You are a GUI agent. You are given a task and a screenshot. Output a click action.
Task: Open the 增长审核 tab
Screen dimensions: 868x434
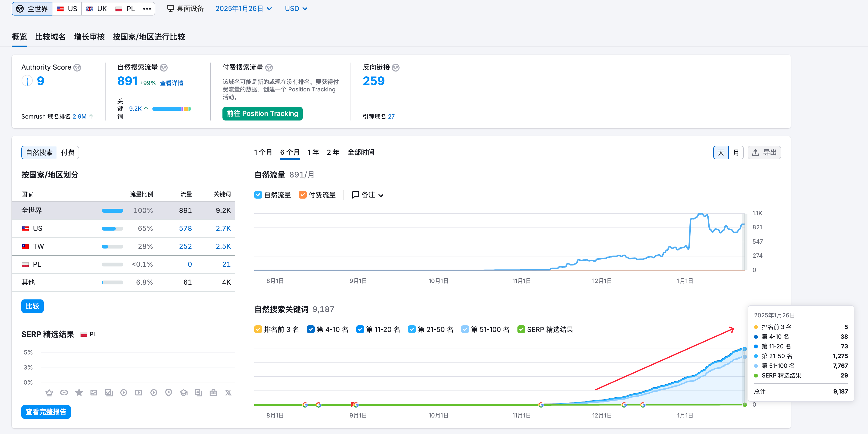click(x=89, y=37)
